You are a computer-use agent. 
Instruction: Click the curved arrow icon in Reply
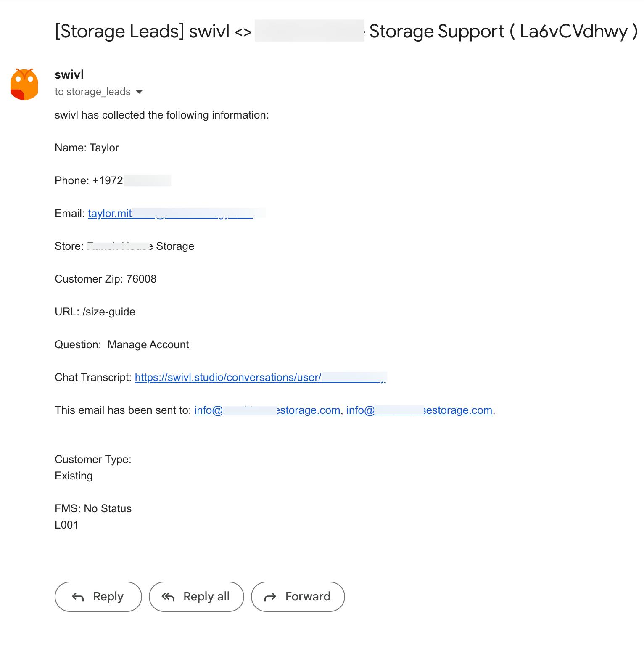(78, 597)
